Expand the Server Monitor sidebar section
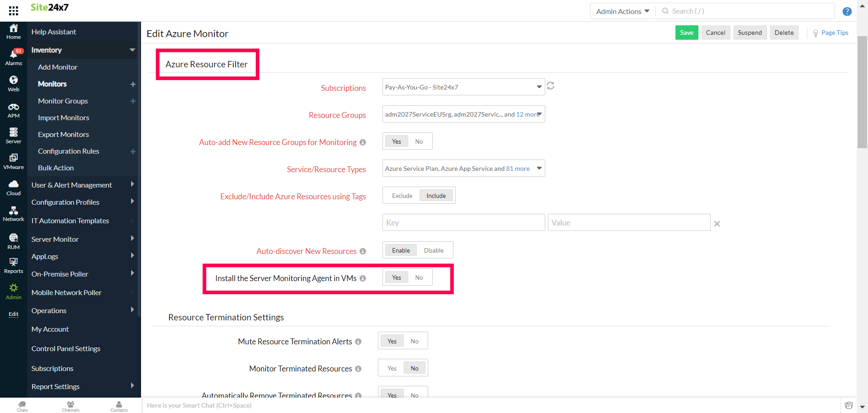 (55, 239)
